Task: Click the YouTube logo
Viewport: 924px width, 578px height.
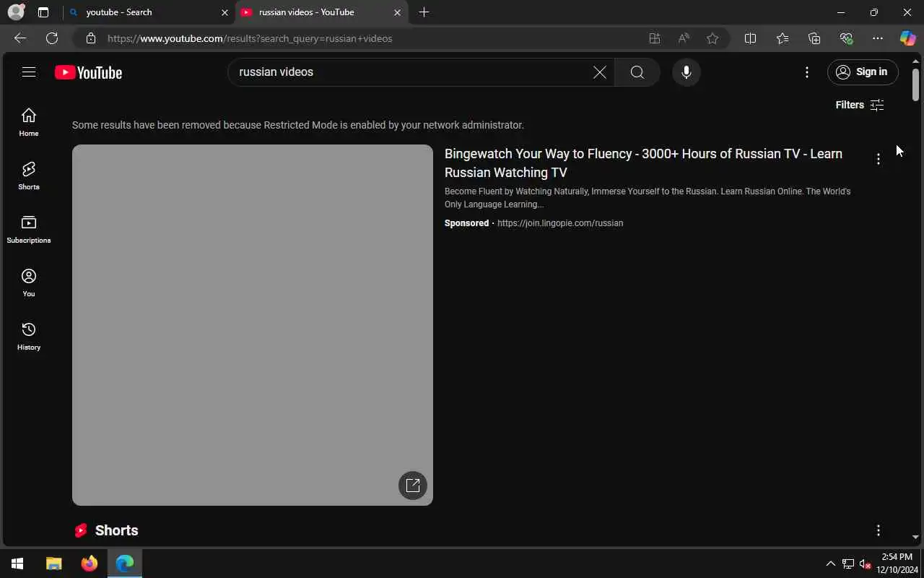Action: tap(88, 72)
